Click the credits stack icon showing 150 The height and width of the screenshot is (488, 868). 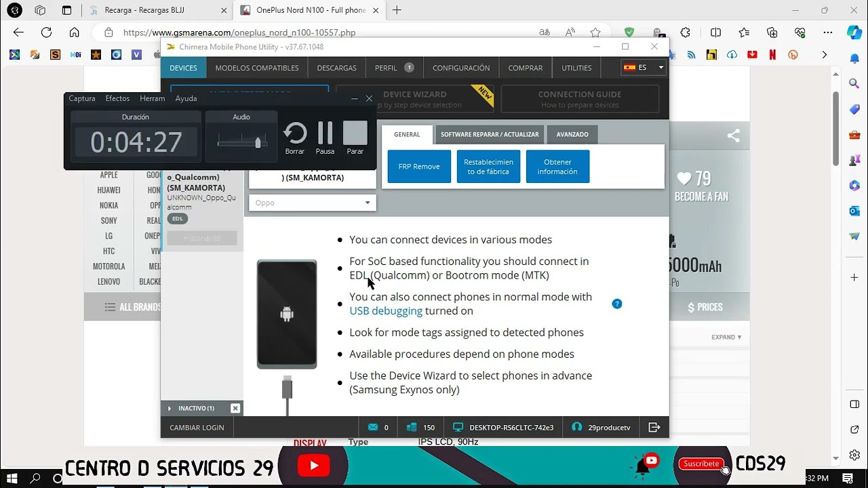[x=411, y=427]
